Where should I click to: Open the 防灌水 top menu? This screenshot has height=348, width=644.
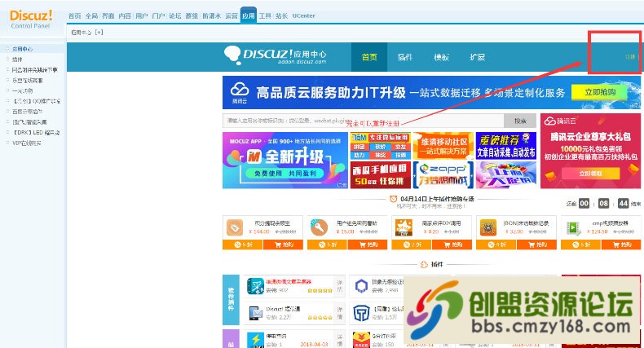[211, 16]
